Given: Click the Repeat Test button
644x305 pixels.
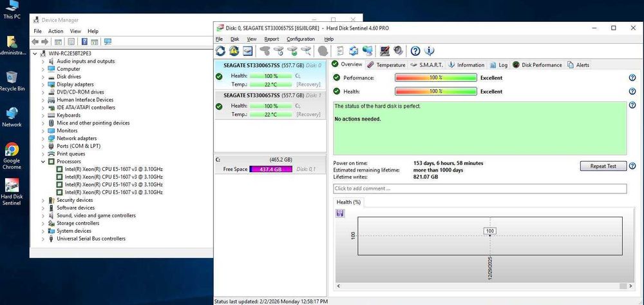Looking at the screenshot, I should (603, 166).
